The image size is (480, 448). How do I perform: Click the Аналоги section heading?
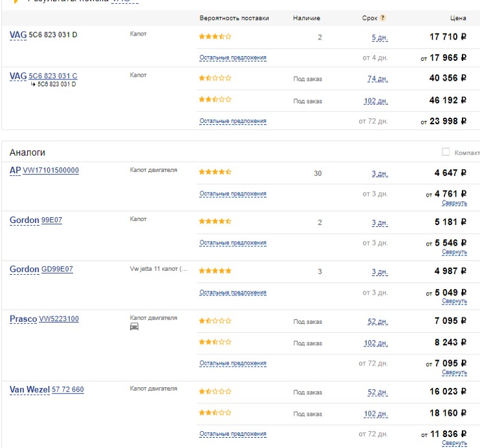pyautogui.click(x=27, y=153)
